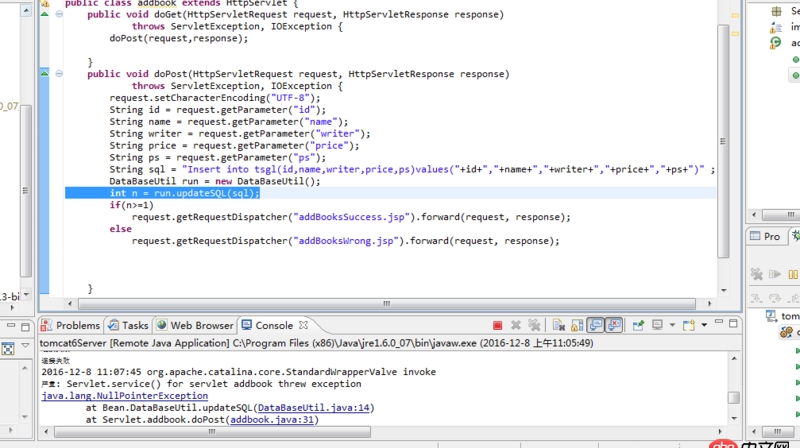Click the console vertical scrollbar thumb
Image resolution: width=800 pixels, height=448 pixels.
coord(734,397)
